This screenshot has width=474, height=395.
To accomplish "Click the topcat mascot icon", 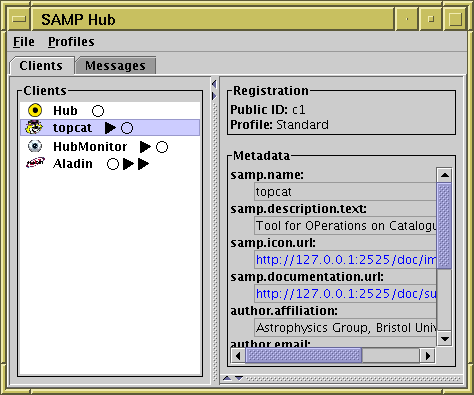I will point(34,127).
